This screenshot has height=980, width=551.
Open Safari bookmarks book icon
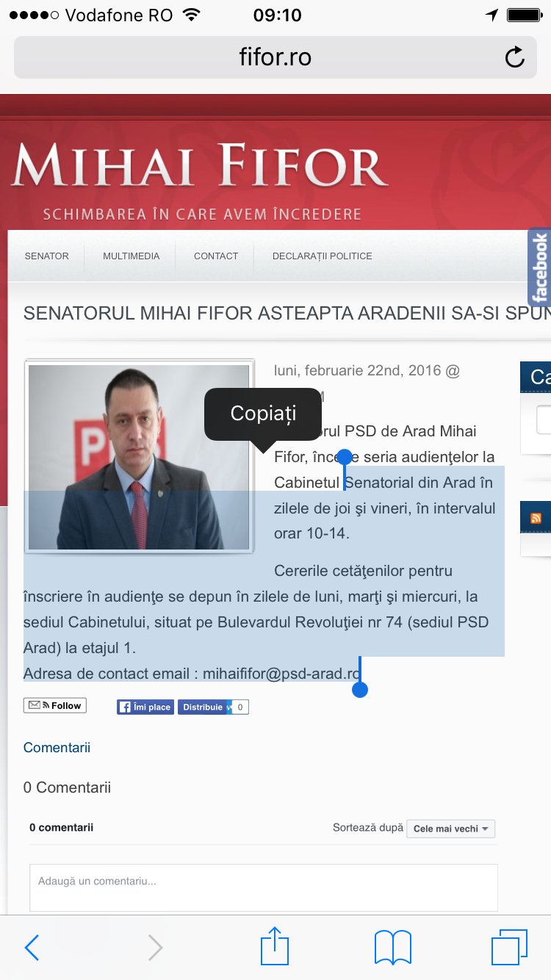coord(393,947)
